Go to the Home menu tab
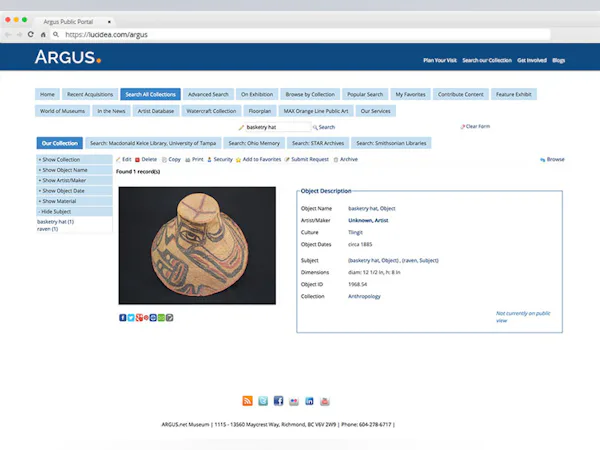The width and height of the screenshot is (600, 450). click(47, 94)
